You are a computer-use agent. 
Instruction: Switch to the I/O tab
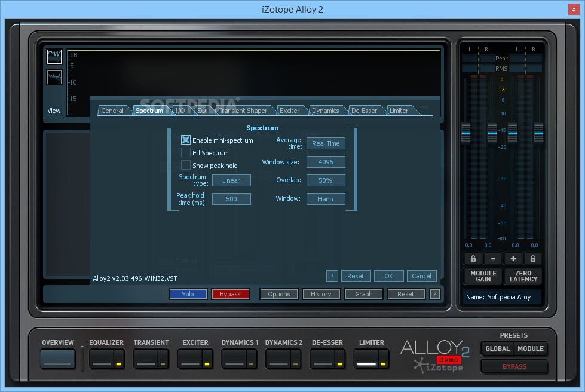[x=180, y=111]
